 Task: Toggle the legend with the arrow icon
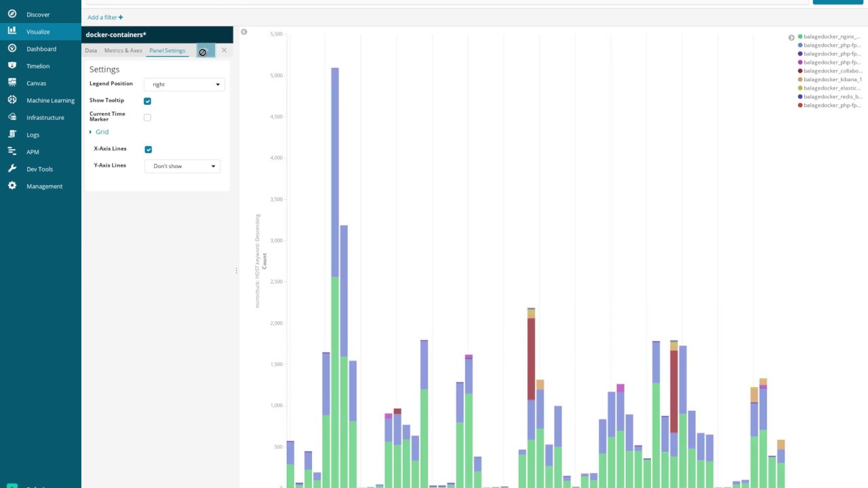point(791,37)
